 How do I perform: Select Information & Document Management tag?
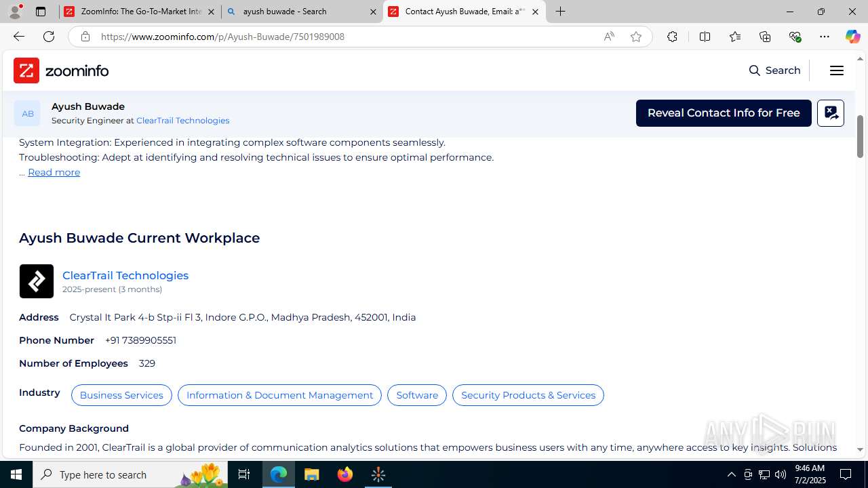point(279,395)
